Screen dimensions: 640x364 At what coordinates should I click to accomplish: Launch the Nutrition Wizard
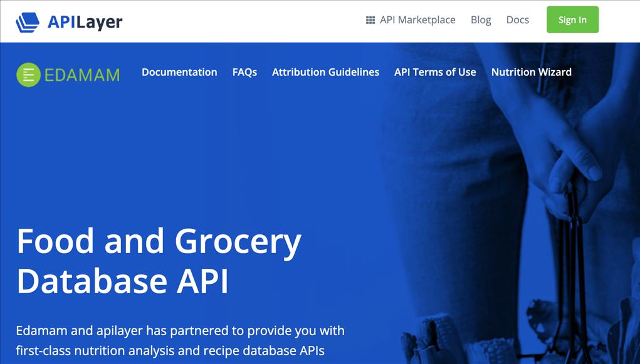pyautogui.click(x=531, y=72)
